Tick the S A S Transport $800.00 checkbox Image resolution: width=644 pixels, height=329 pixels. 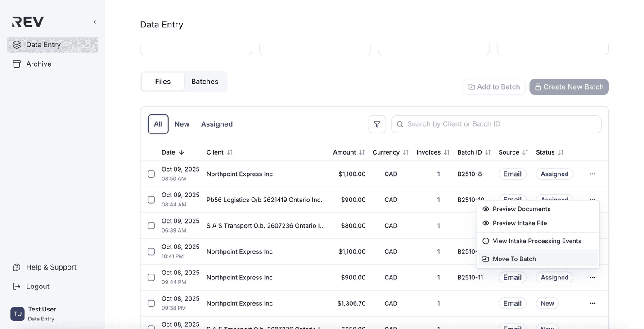pyautogui.click(x=151, y=226)
